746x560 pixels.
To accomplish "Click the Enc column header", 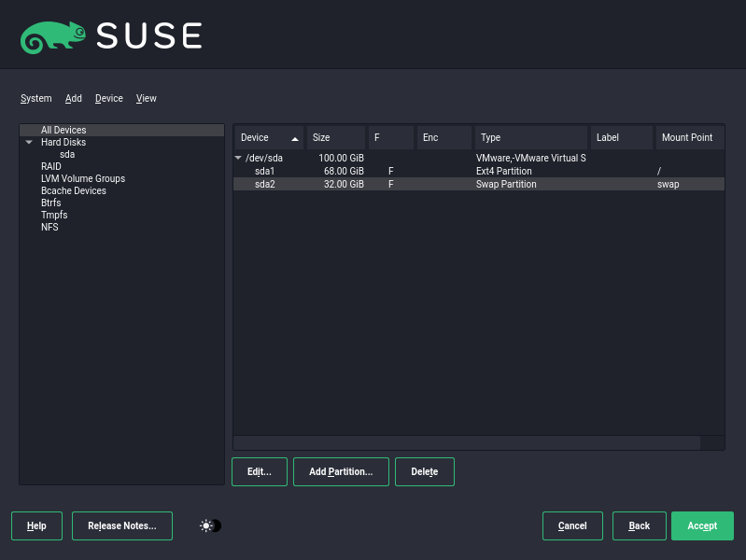I will 443,137.
